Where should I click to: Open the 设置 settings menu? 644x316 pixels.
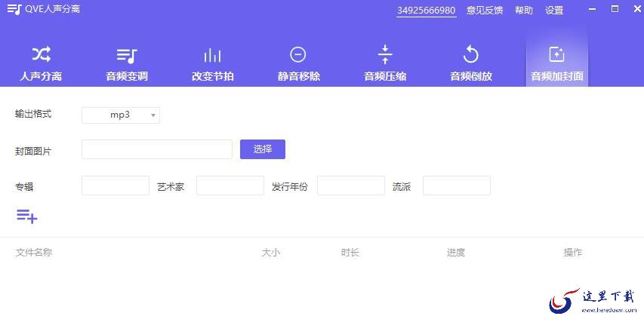[x=554, y=11]
